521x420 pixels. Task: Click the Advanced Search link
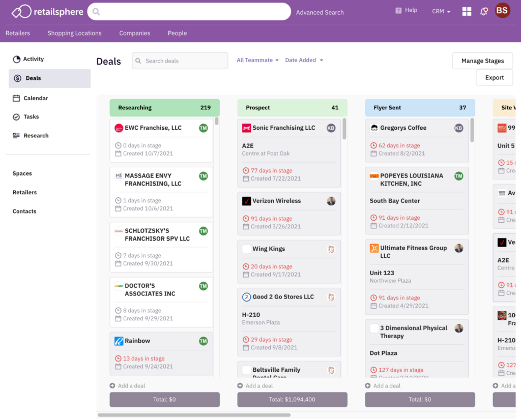pyautogui.click(x=320, y=12)
